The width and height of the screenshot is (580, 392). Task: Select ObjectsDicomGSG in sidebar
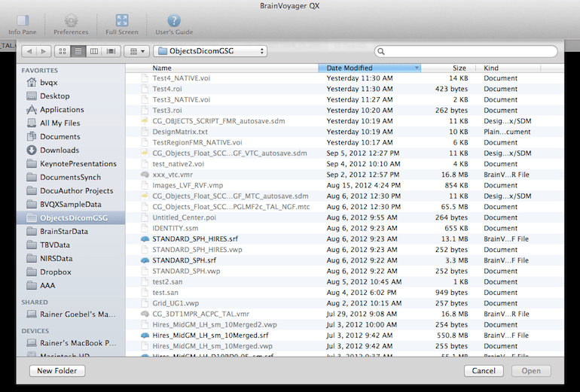click(71, 218)
